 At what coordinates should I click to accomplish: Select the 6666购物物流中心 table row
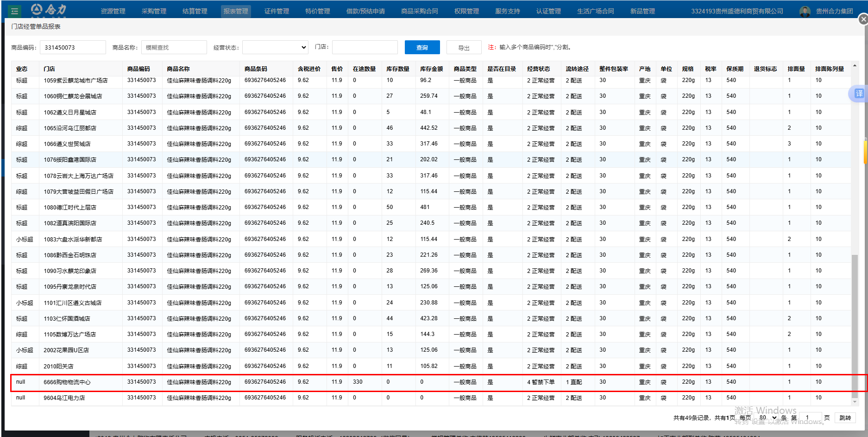tap(67, 382)
